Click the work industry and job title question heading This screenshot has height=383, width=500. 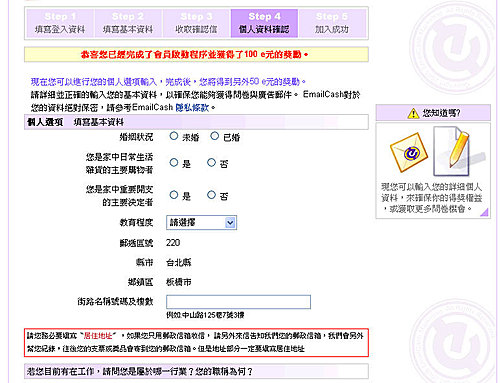tap(196, 371)
